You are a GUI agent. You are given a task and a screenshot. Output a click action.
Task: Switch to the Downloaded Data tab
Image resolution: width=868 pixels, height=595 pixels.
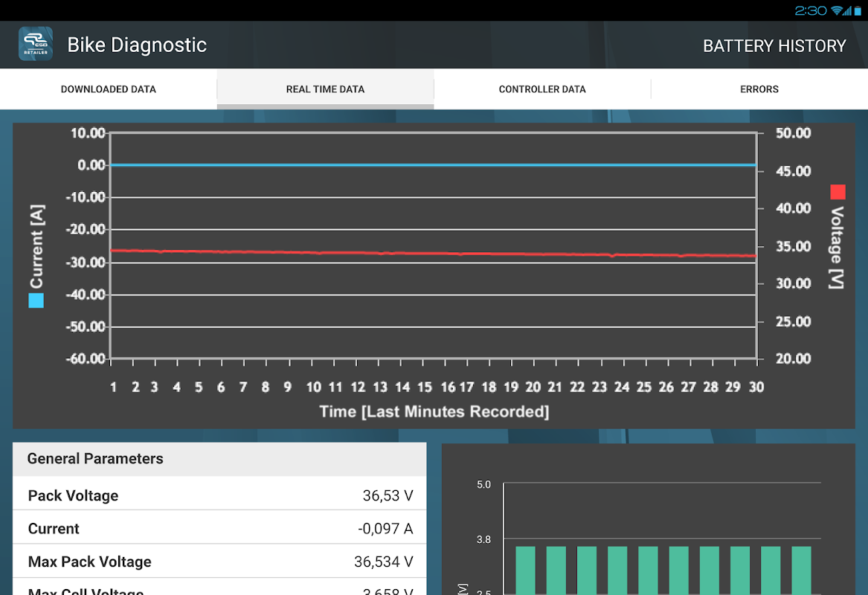[109, 89]
